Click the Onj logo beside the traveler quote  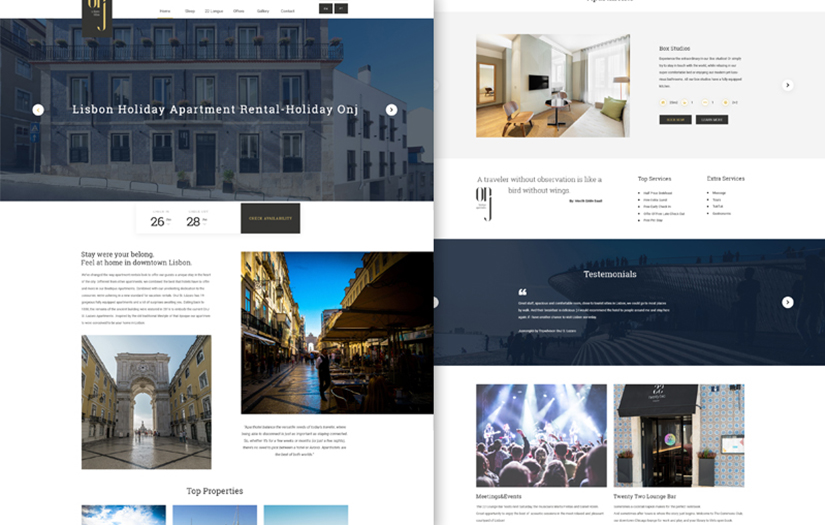(x=484, y=204)
